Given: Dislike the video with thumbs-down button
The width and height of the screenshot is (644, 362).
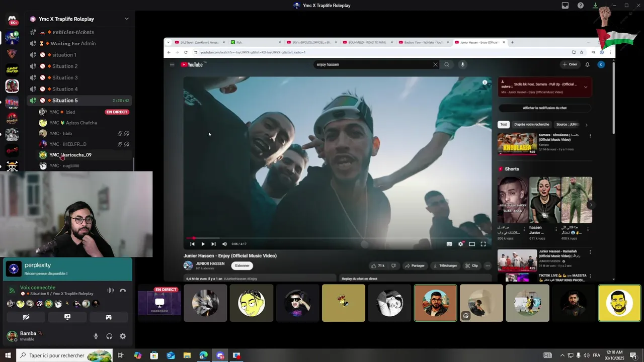Looking at the screenshot, I should click(x=393, y=265).
